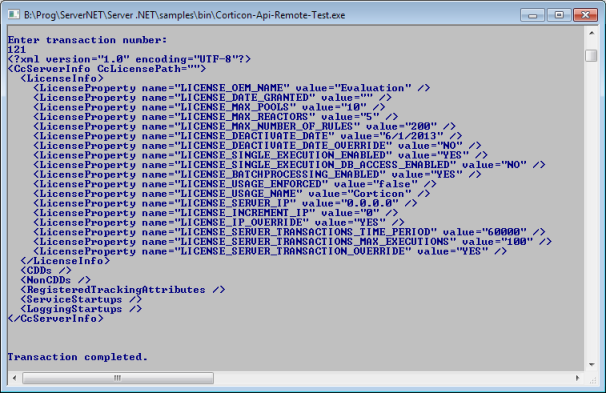Select the vertical scrollbar thumb
The image size is (606, 393).
click(x=591, y=56)
